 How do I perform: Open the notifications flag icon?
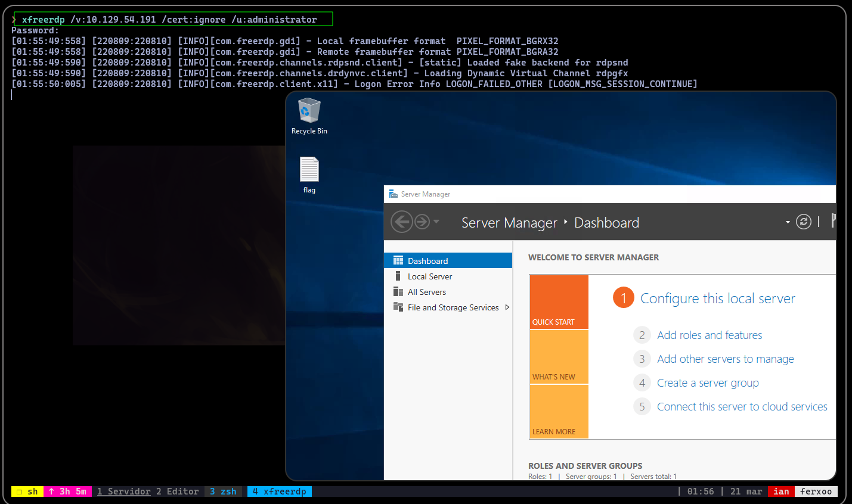click(833, 221)
